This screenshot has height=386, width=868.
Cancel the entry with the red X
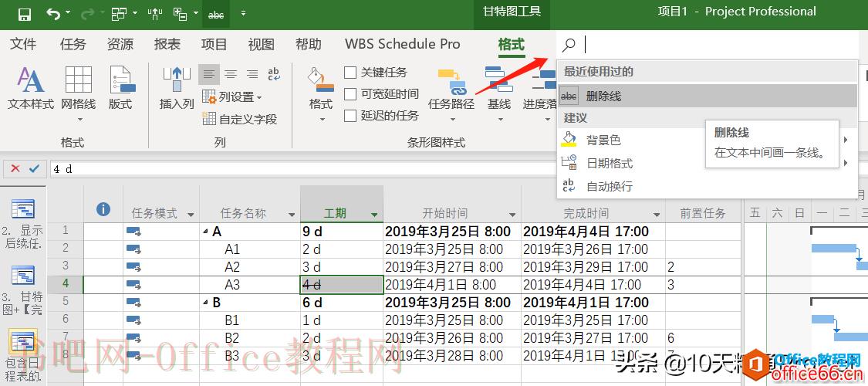point(15,168)
